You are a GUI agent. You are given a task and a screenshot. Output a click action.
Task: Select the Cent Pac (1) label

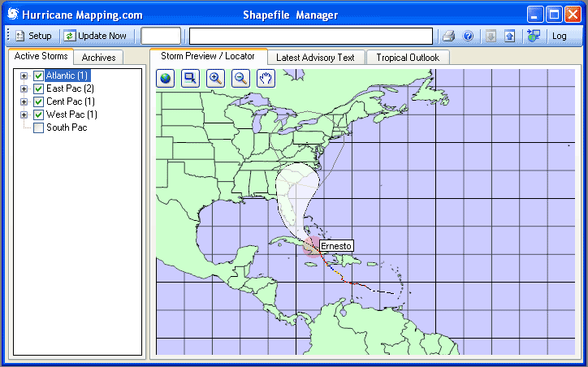click(x=71, y=101)
